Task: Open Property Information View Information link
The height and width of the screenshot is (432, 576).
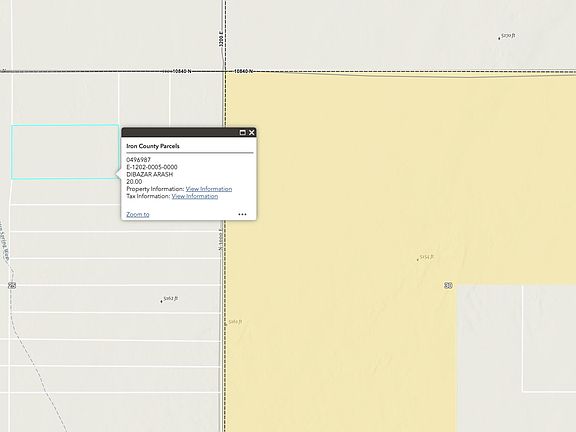Action: 209,189
